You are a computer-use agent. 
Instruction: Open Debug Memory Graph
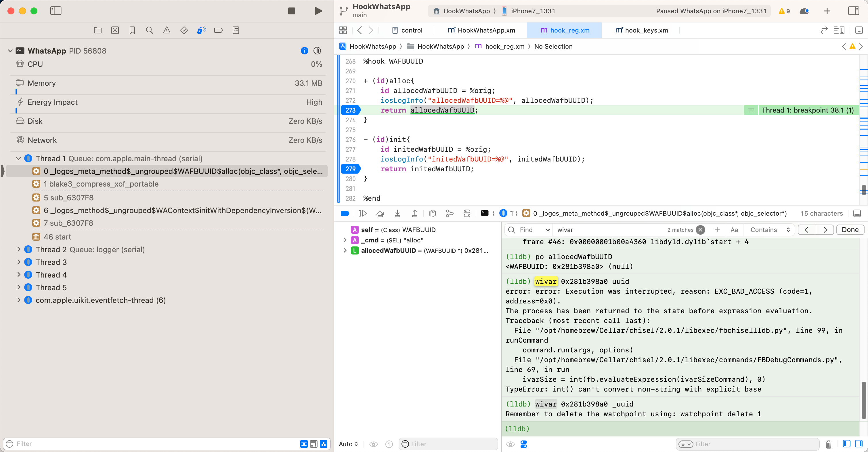[450, 213]
